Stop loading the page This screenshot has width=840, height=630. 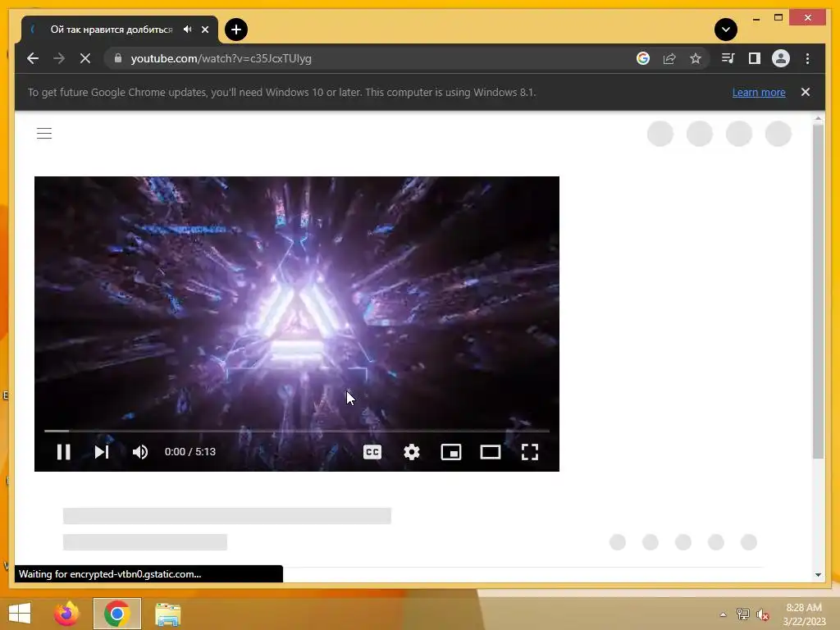pyautogui.click(x=85, y=58)
